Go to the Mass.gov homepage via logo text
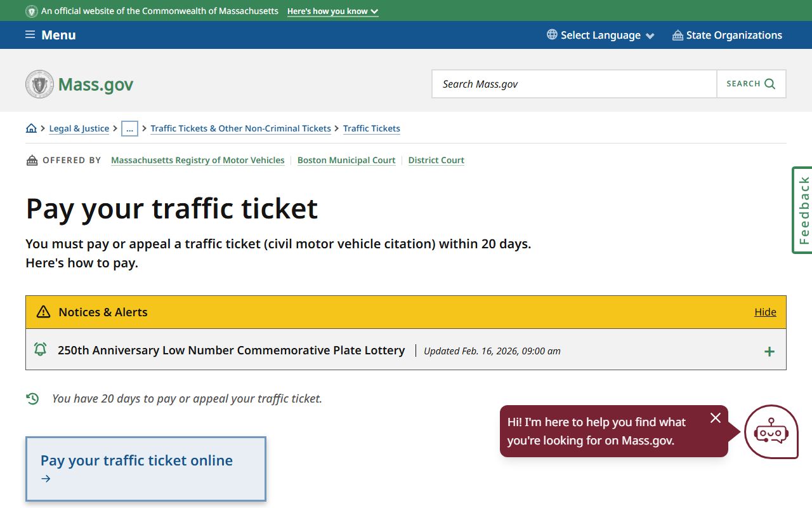Screen dimensions: 812x508 (x=96, y=84)
